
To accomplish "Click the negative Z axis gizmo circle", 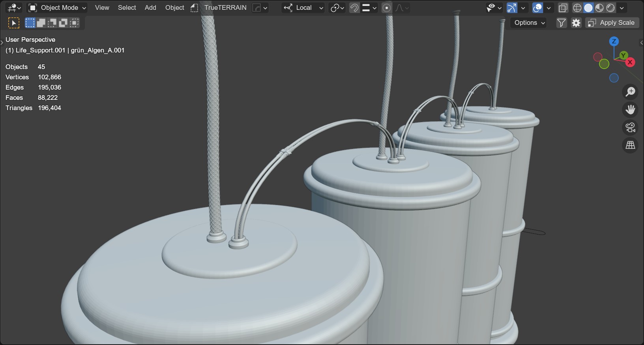I will [x=614, y=78].
